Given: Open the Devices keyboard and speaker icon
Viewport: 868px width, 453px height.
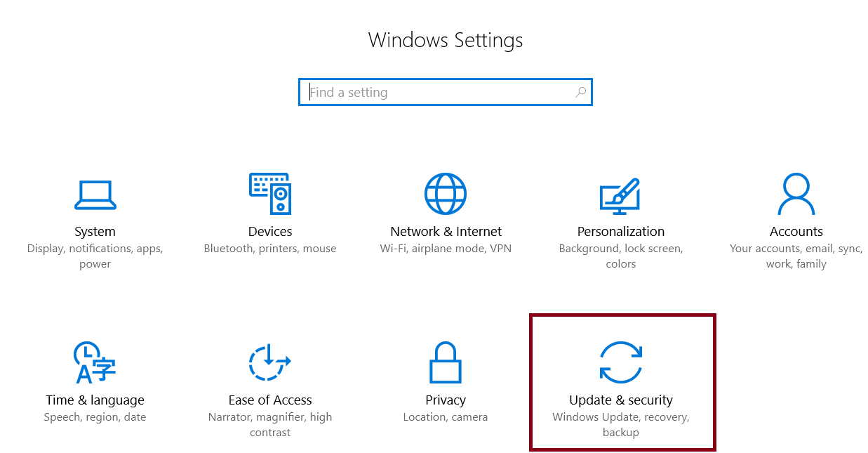Looking at the screenshot, I should click(x=270, y=193).
